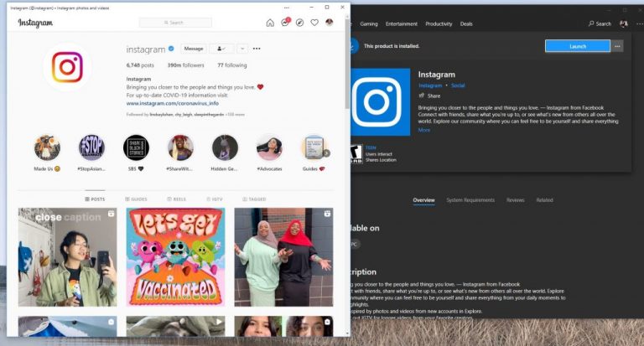Open Instagram direct messages icon
This screenshot has height=346, width=644.
tap(285, 22)
